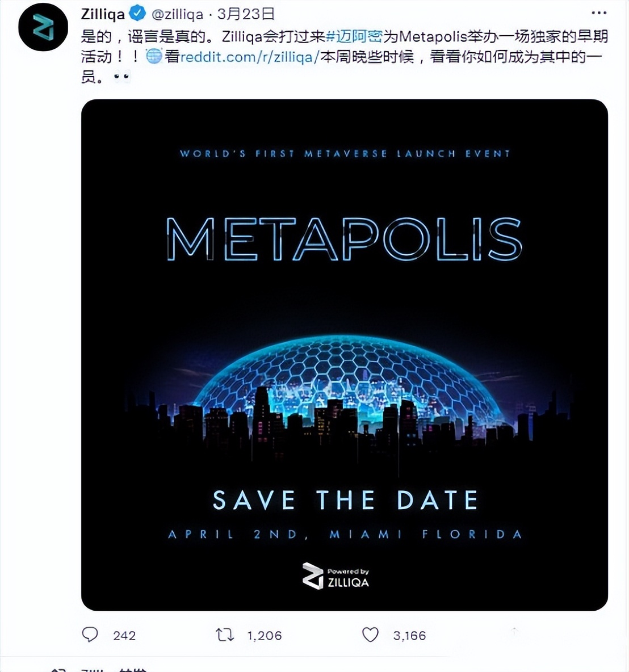Open the Metapolis poster image
Screen dimensions: 629x672
pos(344,355)
